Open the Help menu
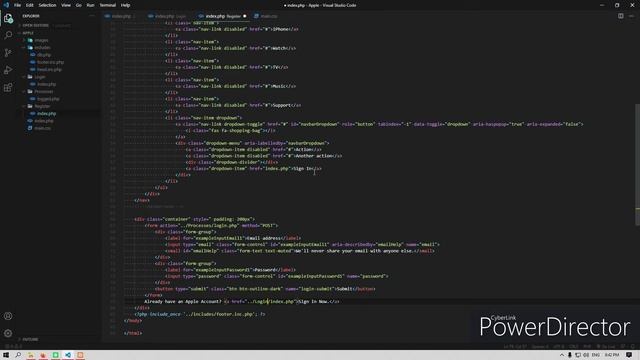 pyautogui.click(x=125, y=5)
